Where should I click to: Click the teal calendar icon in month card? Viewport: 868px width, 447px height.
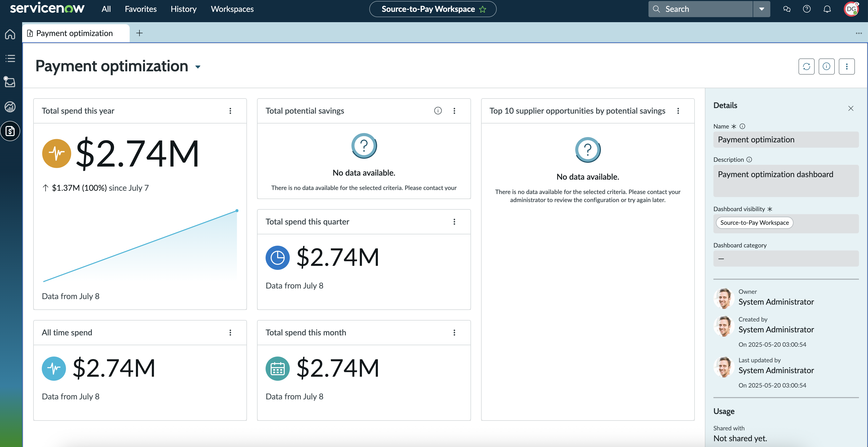point(277,369)
